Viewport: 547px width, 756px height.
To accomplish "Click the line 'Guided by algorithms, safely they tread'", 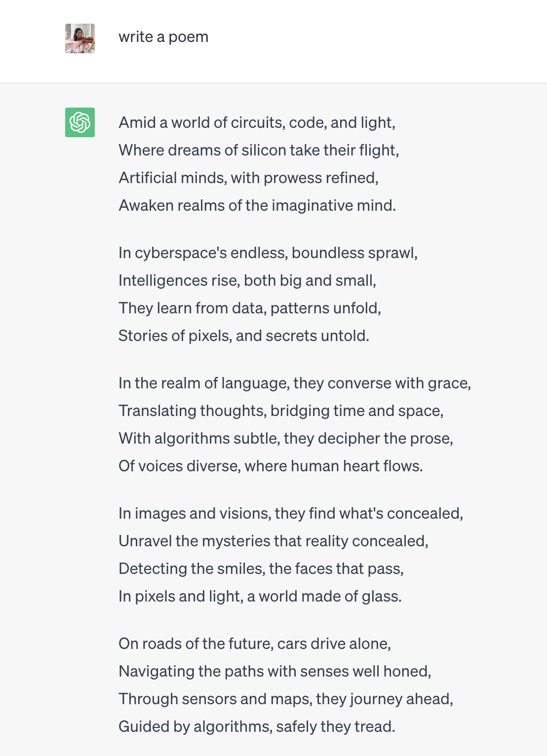I will coord(257,726).
